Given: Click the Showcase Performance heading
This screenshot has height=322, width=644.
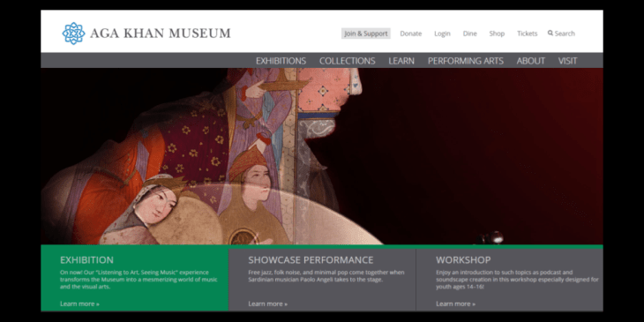Looking at the screenshot, I should coord(311,260).
